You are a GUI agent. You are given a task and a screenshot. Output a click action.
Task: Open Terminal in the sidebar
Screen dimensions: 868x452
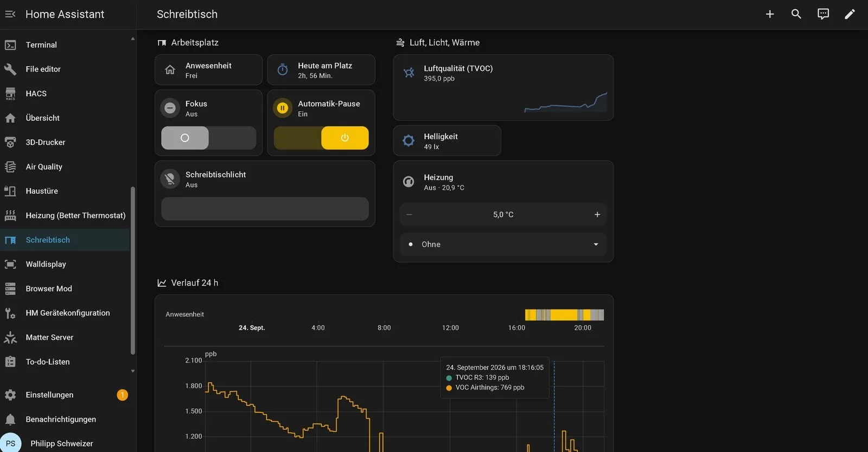coord(65,45)
